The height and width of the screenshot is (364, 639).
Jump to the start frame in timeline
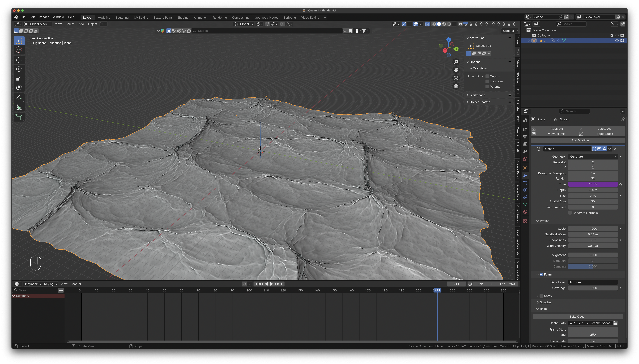point(256,284)
